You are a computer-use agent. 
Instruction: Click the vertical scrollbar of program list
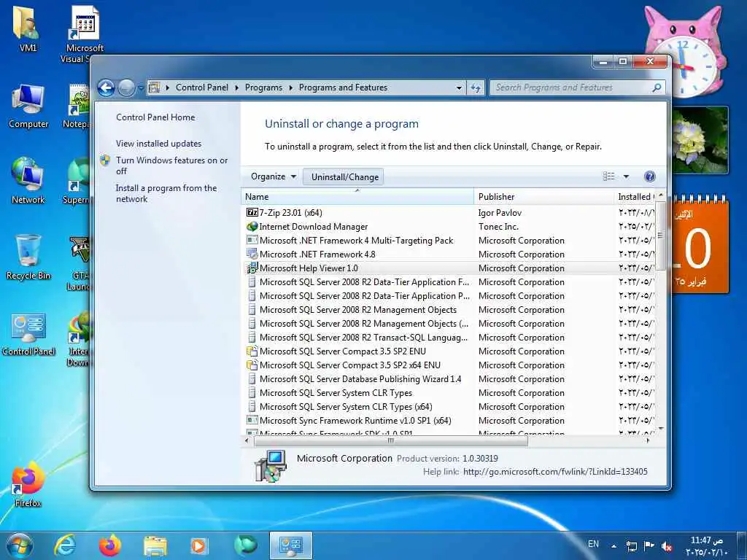660,236
